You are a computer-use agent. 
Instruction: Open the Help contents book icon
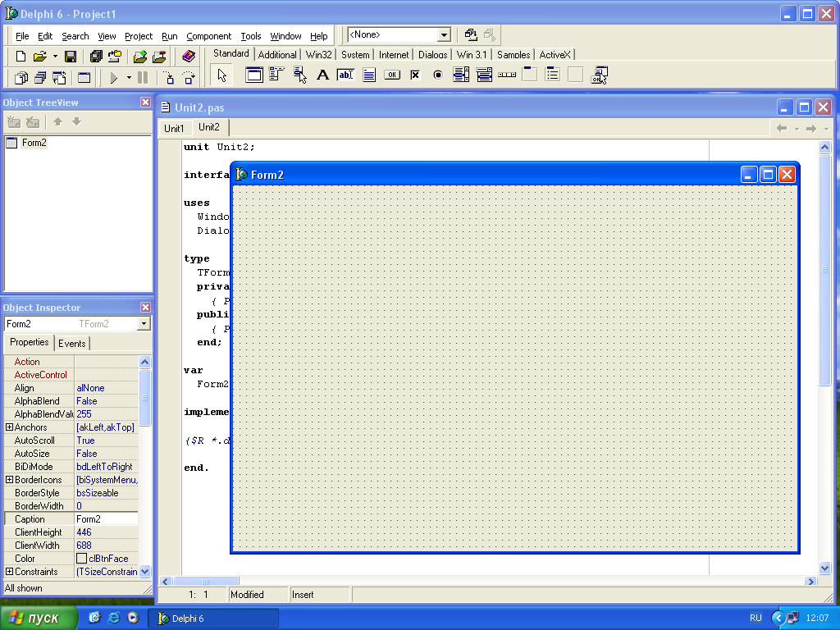pos(189,57)
